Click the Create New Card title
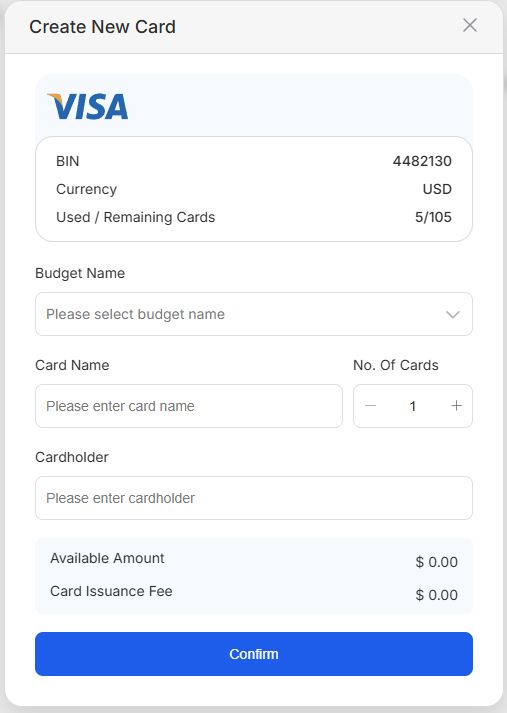 tap(102, 27)
